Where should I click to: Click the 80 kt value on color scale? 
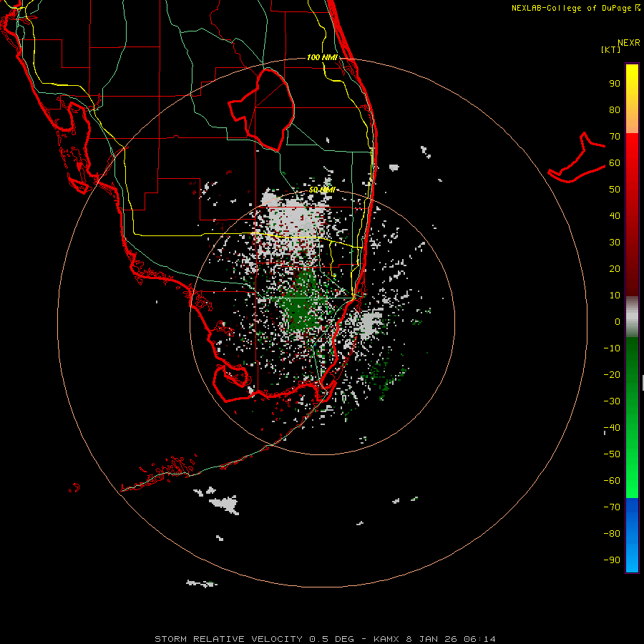coord(615,110)
